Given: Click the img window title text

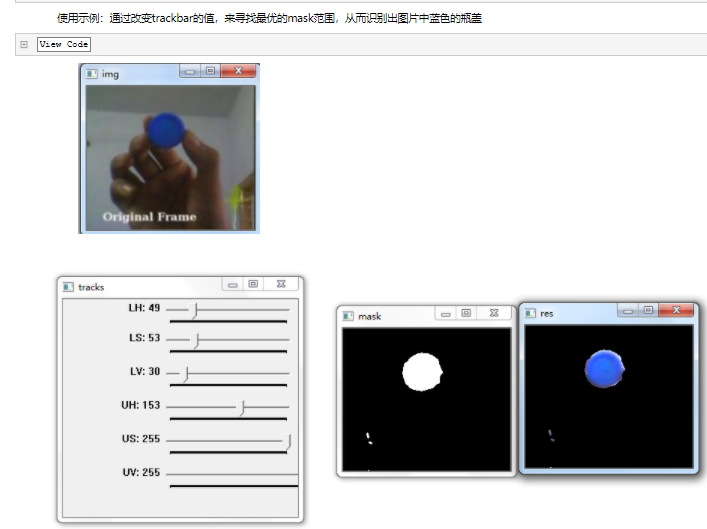Looking at the screenshot, I should click(x=110, y=74).
